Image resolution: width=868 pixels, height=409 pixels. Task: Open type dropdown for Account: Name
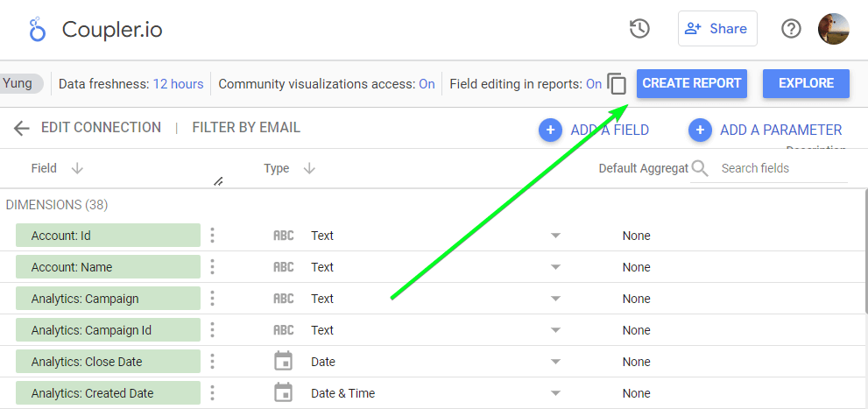point(556,267)
